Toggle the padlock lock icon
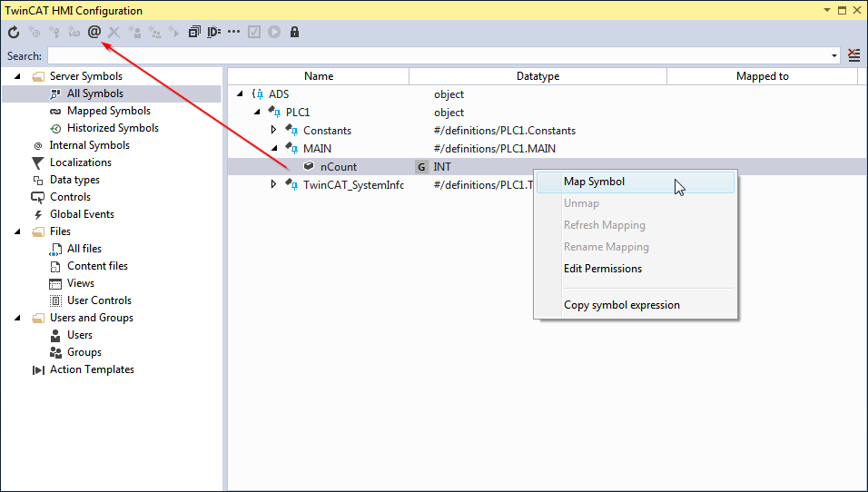This screenshot has width=868, height=492. 294,32
